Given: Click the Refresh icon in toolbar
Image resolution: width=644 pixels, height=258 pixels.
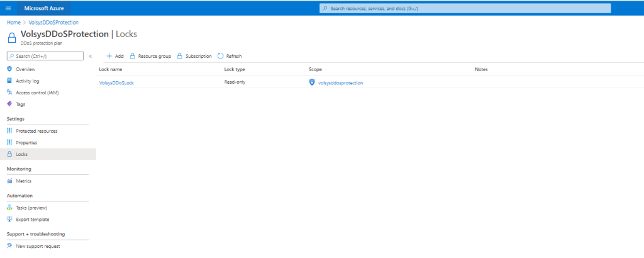Looking at the screenshot, I should click(220, 56).
